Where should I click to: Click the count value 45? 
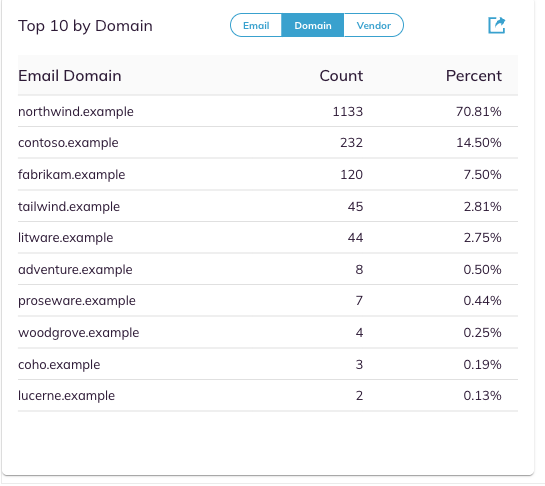pyautogui.click(x=355, y=206)
